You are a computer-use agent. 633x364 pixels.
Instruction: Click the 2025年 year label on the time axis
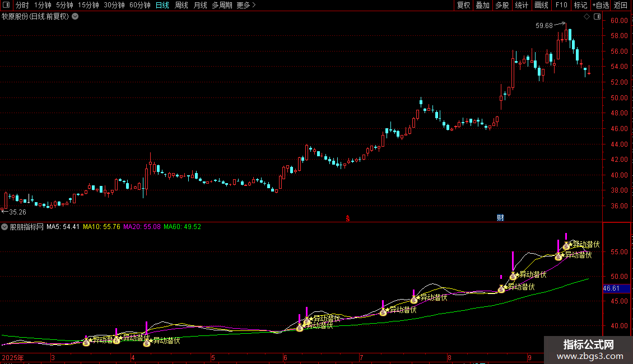(x=13, y=357)
